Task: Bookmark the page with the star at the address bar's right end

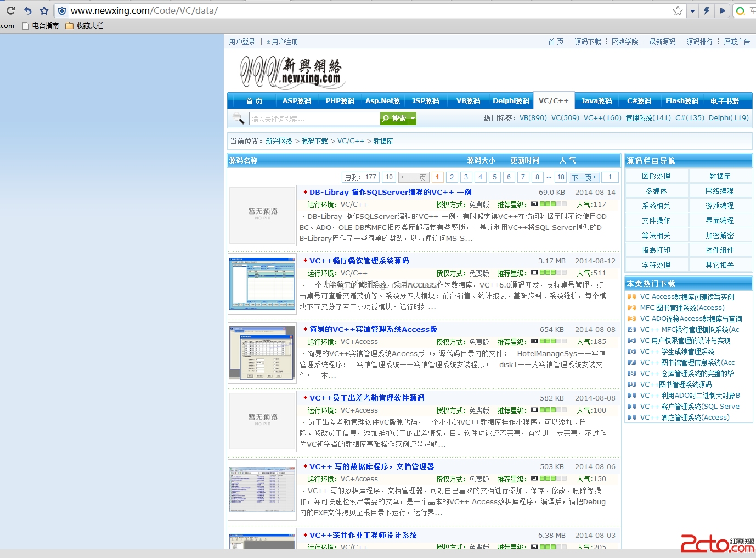Action: point(678,10)
